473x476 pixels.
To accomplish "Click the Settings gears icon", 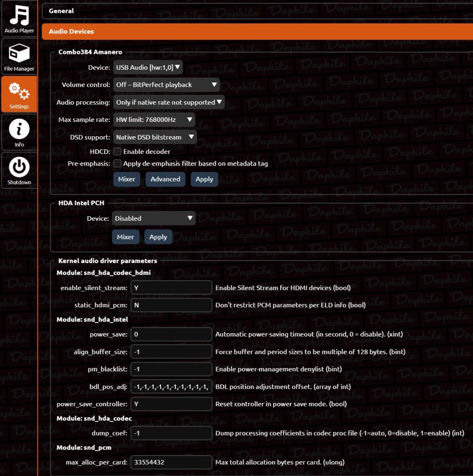I will point(19,93).
